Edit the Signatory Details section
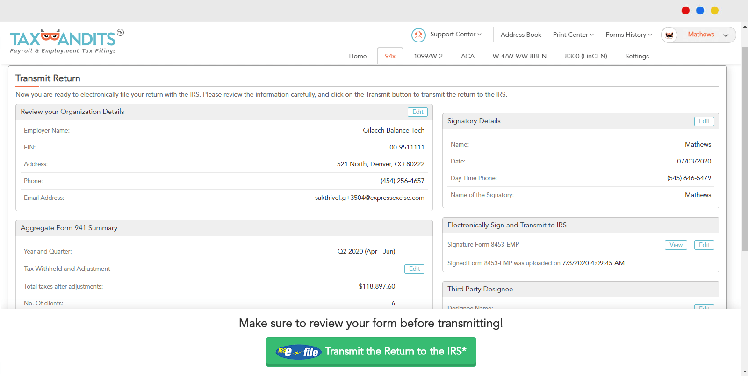Image resolution: width=748 pixels, height=389 pixels. (x=704, y=121)
